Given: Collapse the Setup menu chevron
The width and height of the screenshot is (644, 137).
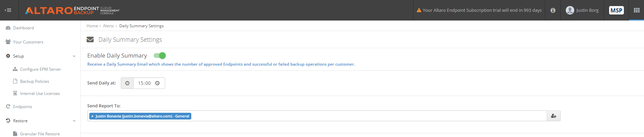Looking at the screenshot, I should point(74,56).
